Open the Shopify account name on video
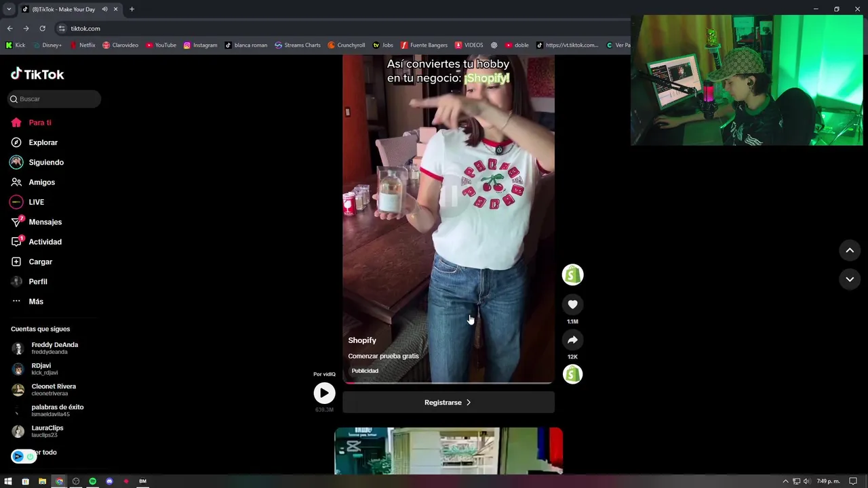Image resolution: width=868 pixels, height=488 pixels. (x=362, y=340)
